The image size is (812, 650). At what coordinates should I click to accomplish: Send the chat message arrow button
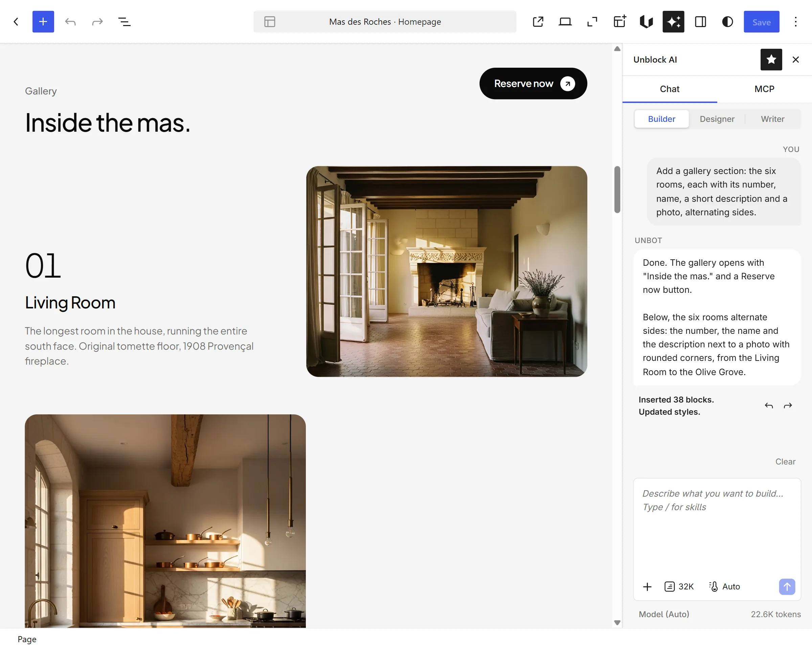787,587
